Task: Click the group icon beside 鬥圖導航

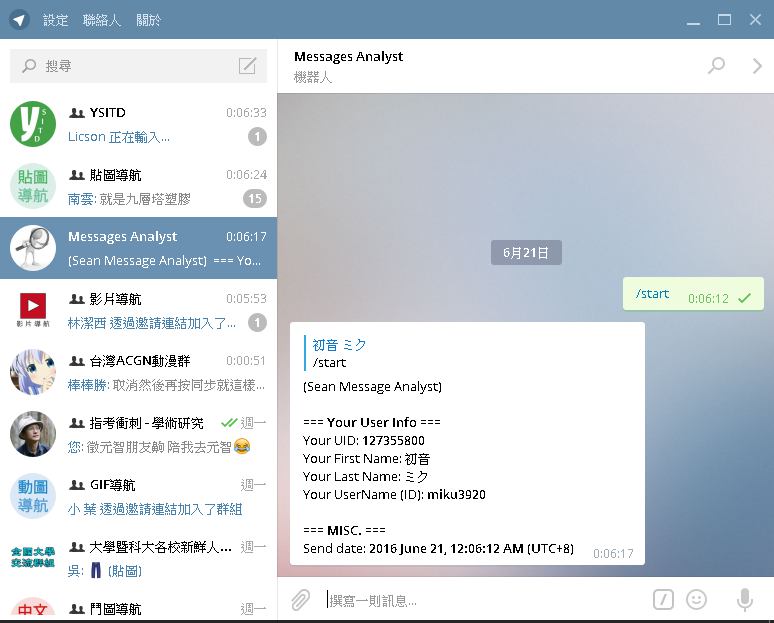Action: click(x=77, y=609)
